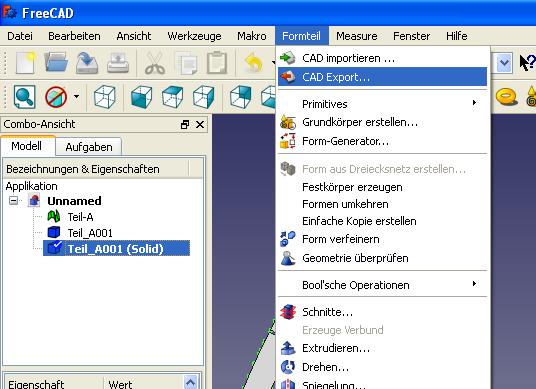Undock the Combo-Ansicht panel

coord(185,124)
